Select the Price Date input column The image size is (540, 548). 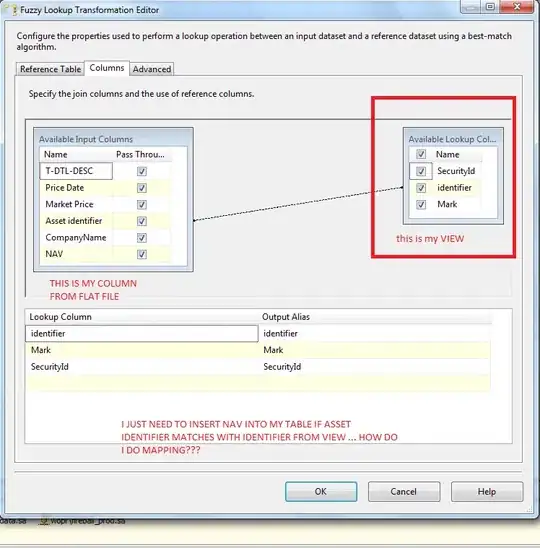(76, 188)
